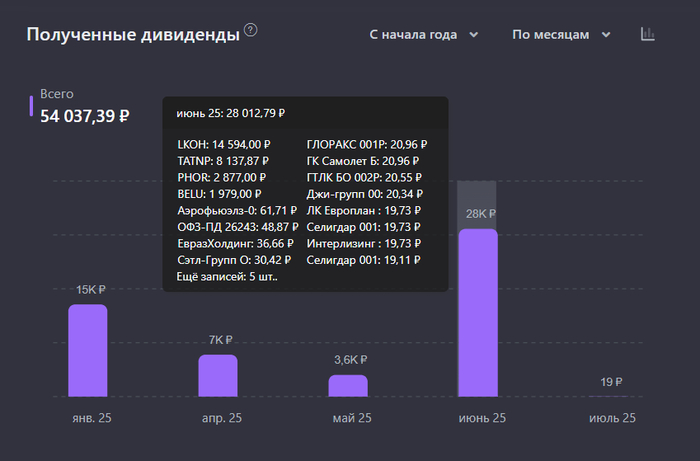Click the май 25 dividend bar
Image resolution: width=700 pixels, height=461 pixels.
(x=348, y=385)
